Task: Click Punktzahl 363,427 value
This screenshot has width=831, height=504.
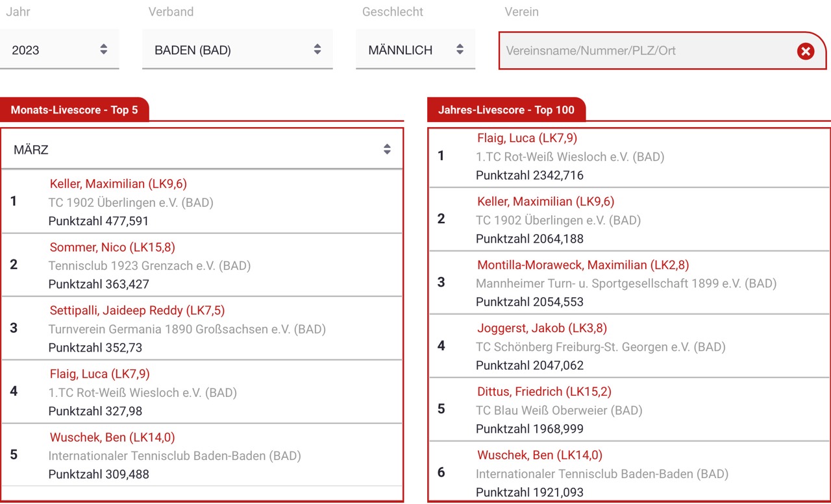Action: click(x=99, y=284)
